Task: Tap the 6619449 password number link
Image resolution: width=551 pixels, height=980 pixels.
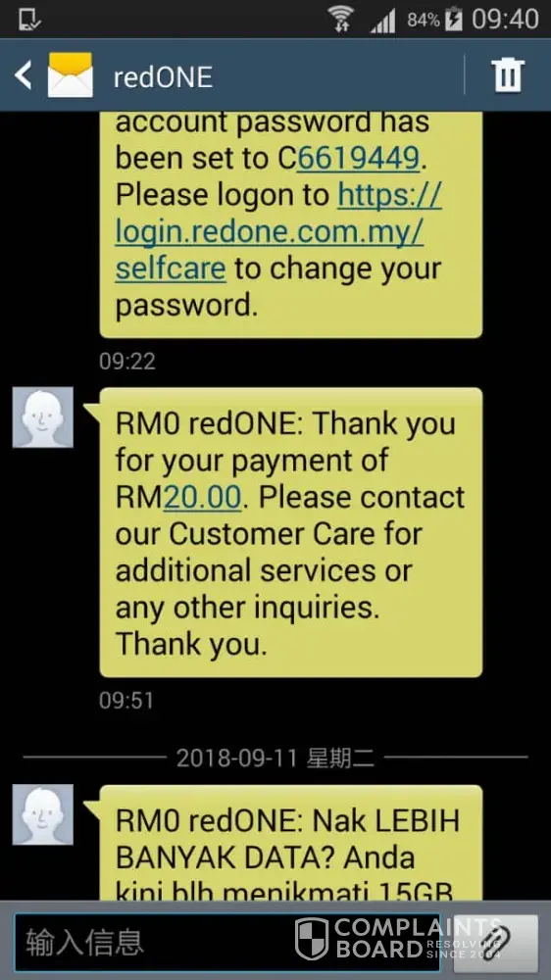Action: [x=358, y=159]
